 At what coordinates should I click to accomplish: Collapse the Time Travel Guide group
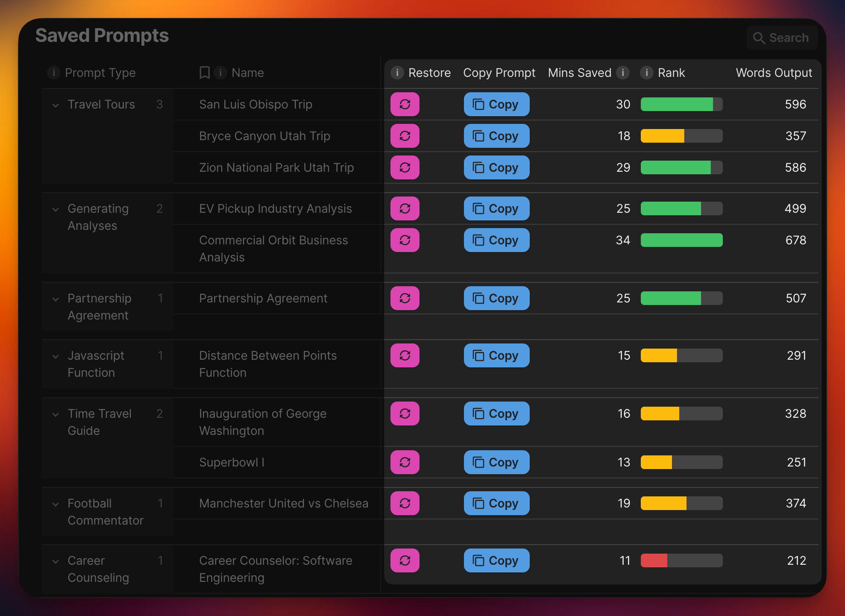(x=56, y=414)
